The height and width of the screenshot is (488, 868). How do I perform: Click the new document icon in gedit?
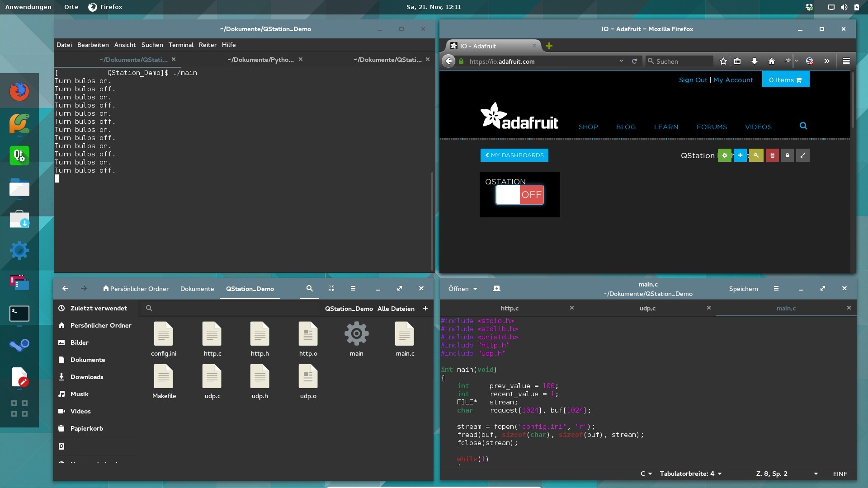coord(497,288)
